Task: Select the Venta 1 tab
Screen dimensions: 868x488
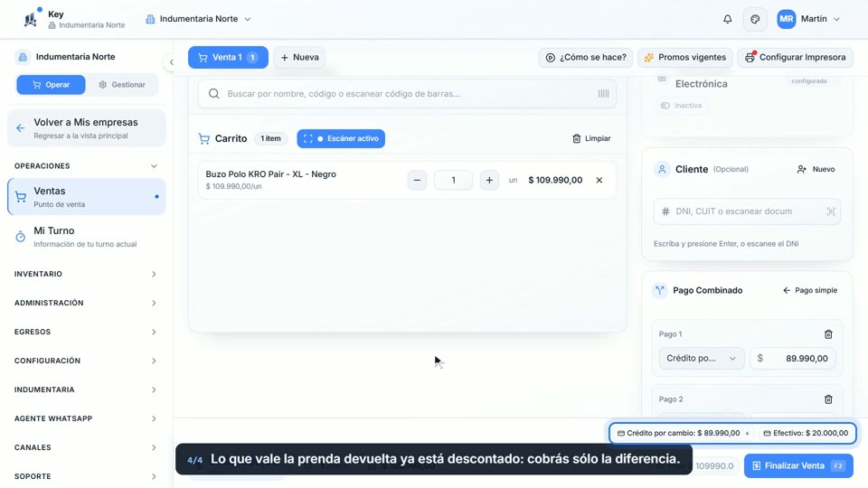Action: coord(228,57)
